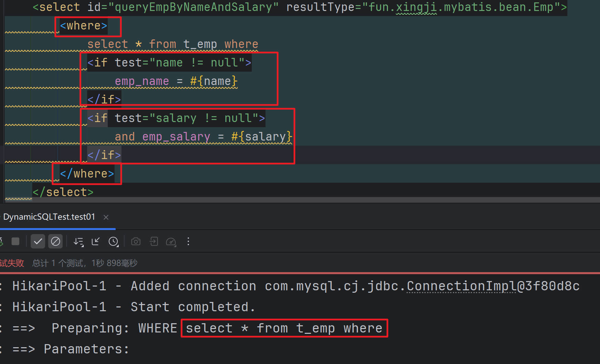The height and width of the screenshot is (364, 600).
Task: Toggle Show Passed tests checkmark
Action: tap(38, 241)
